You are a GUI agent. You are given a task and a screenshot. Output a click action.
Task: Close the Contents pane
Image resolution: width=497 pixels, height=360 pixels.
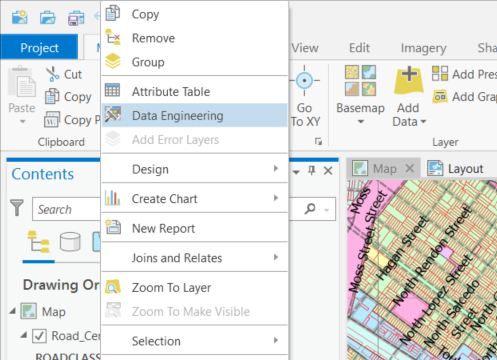pyautogui.click(x=328, y=171)
